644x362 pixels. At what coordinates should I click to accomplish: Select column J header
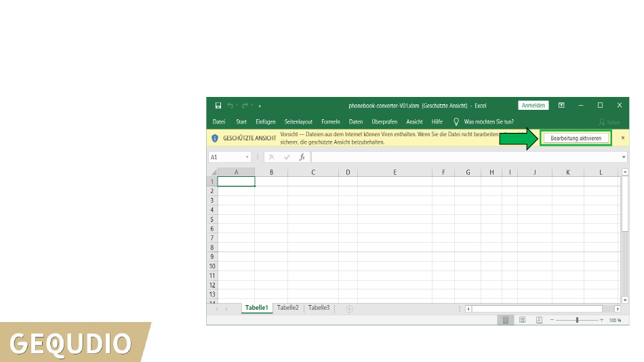[x=535, y=172]
